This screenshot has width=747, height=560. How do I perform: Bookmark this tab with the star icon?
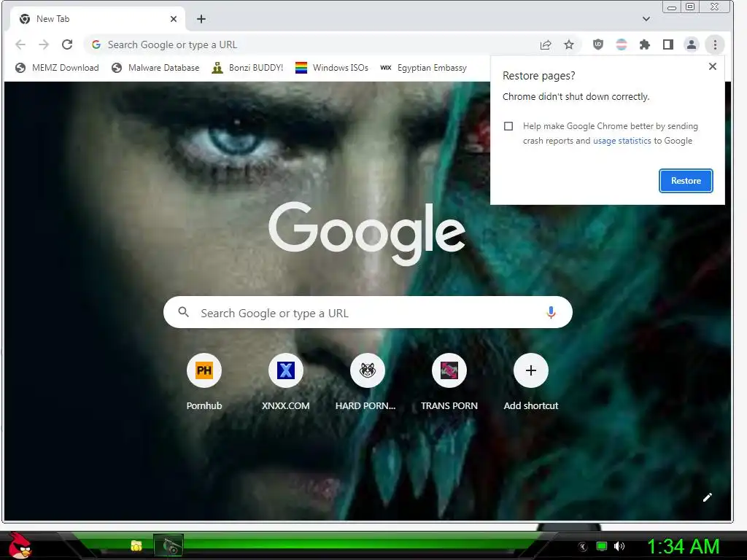click(x=569, y=44)
